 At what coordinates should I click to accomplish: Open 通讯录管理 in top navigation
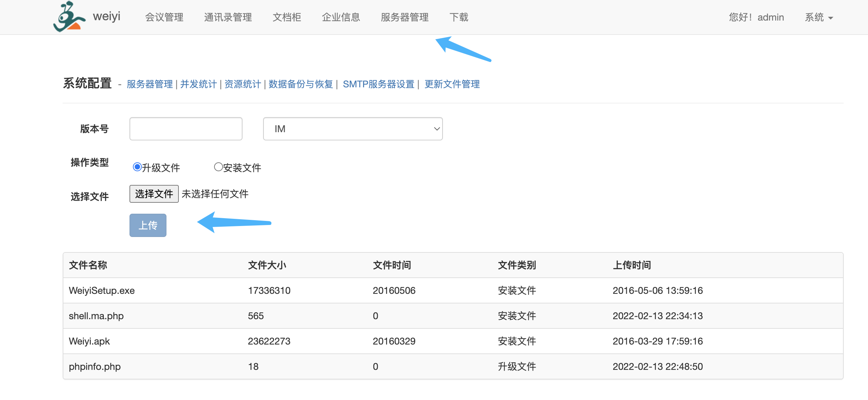tap(228, 17)
